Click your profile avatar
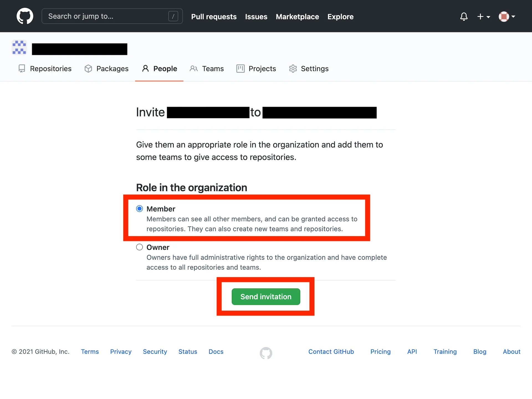 (503, 17)
